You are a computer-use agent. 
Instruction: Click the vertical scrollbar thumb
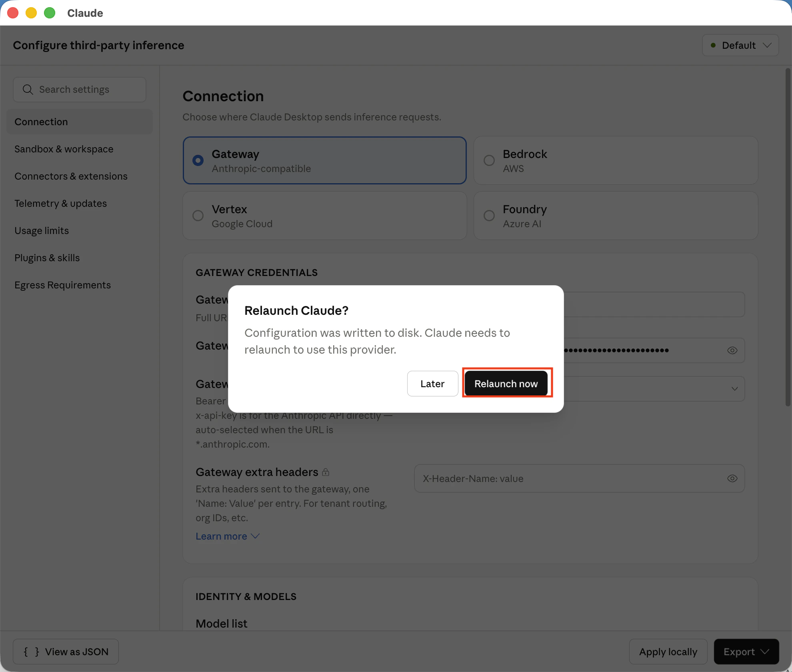[788, 237]
